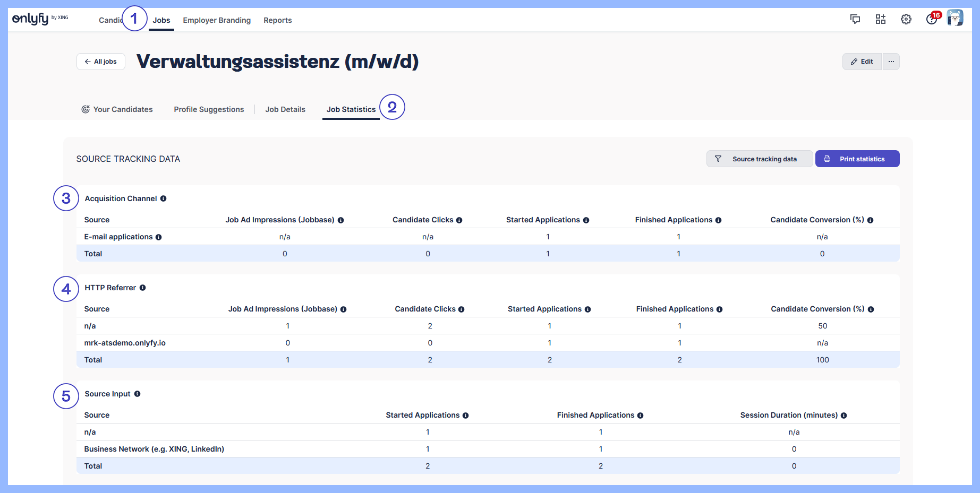Click the HTTP Referrer info icon
The image size is (980, 493).
[x=142, y=288]
